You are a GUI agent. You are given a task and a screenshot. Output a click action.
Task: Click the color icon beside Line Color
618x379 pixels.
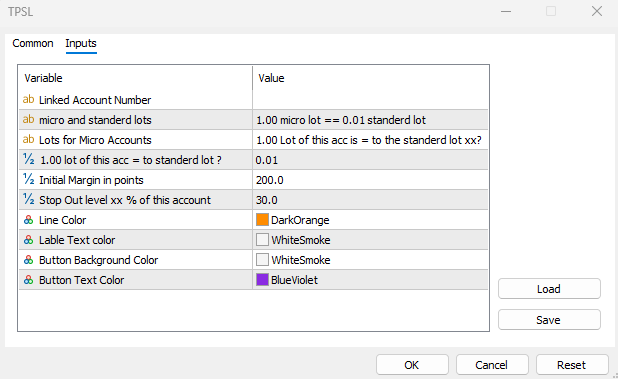(28, 220)
